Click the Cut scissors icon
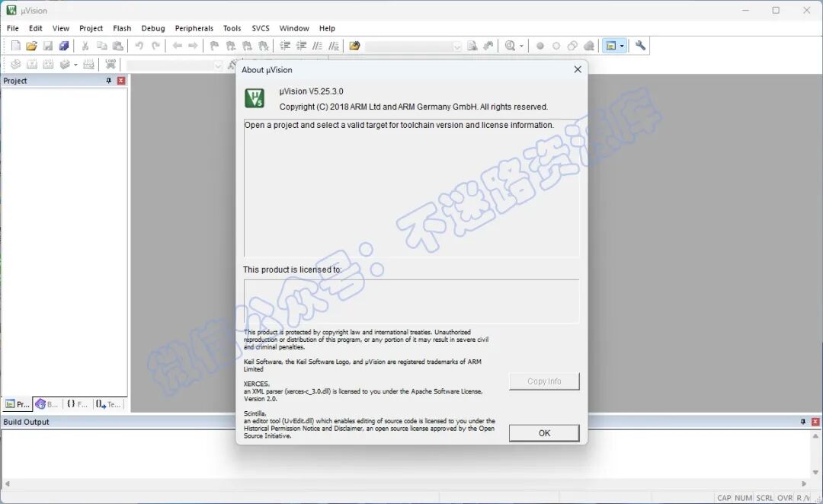This screenshot has height=504, width=823. tap(85, 46)
